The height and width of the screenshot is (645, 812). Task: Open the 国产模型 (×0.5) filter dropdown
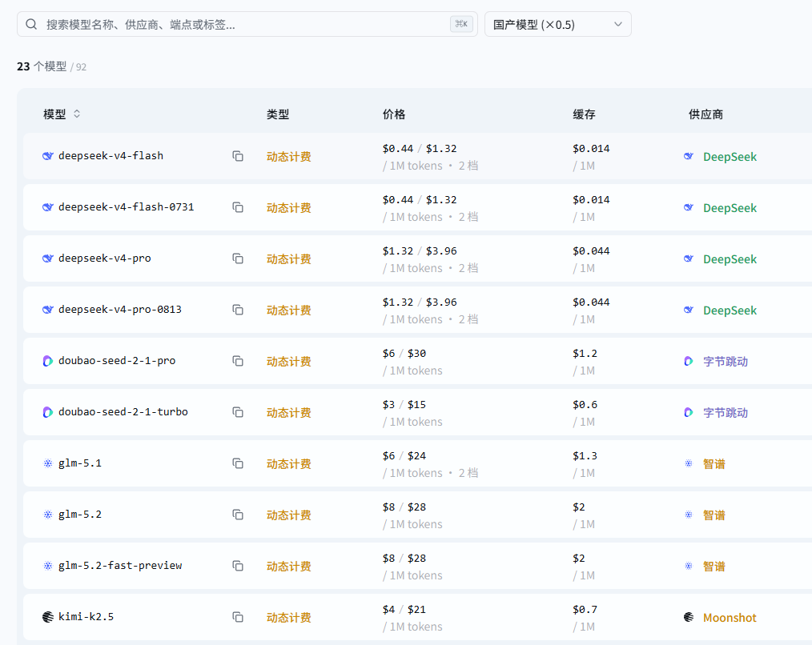[557, 24]
